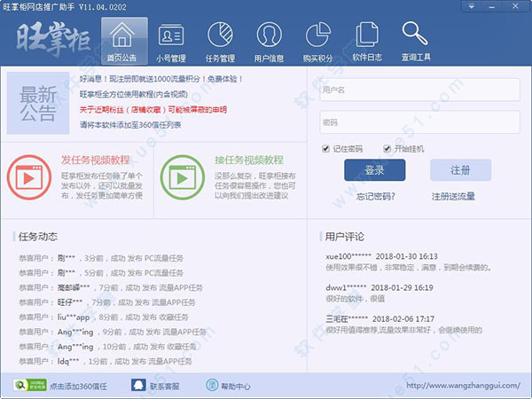Click the 密码 input field
The width and height of the screenshot is (532, 399).
click(419, 122)
